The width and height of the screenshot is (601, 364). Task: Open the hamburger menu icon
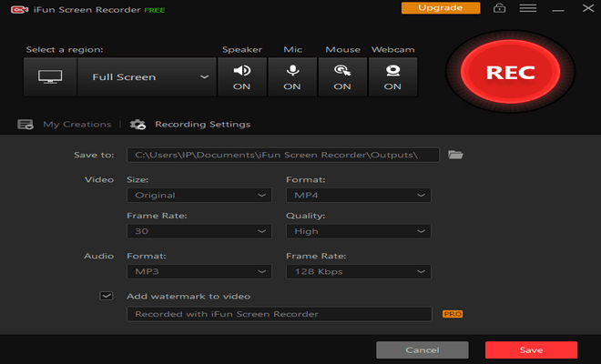pos(528,8)
